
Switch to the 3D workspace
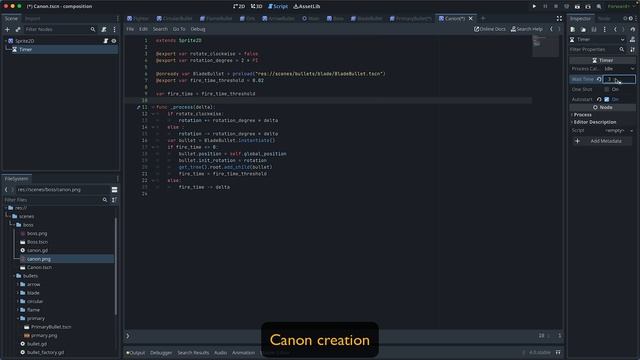(257, 6)
